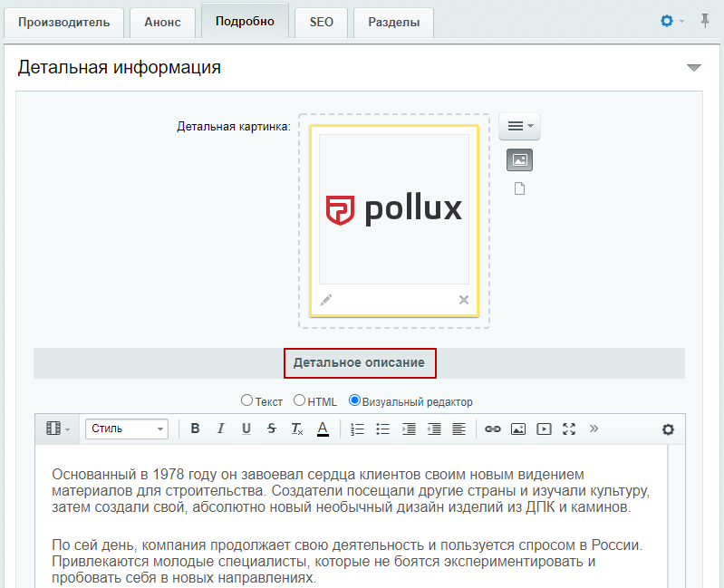Decrease paragraph indent

click(434, 429)
